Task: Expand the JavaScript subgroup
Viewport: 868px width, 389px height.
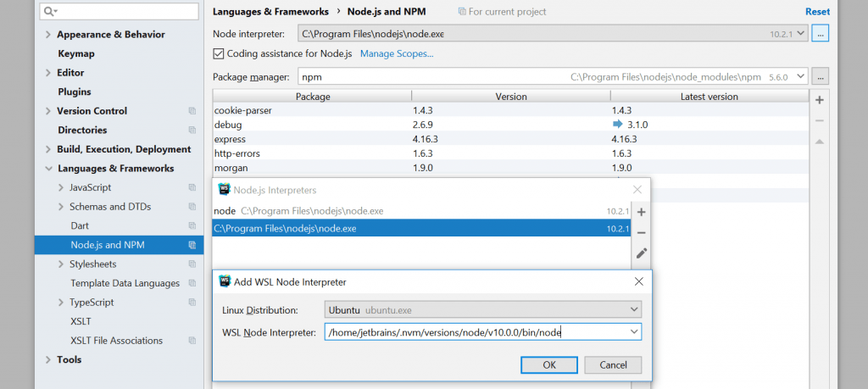Action: coord(61,187)
